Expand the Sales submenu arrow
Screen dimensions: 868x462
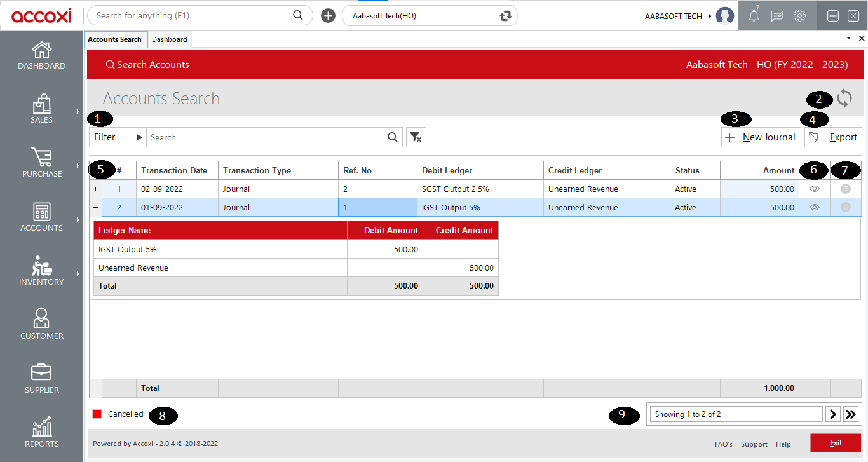coord(78,111)
